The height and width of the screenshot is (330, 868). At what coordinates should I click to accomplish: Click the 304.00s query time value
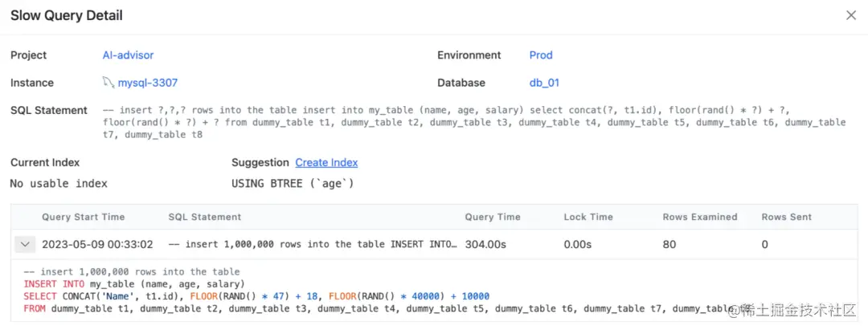[x=486, y=244]
